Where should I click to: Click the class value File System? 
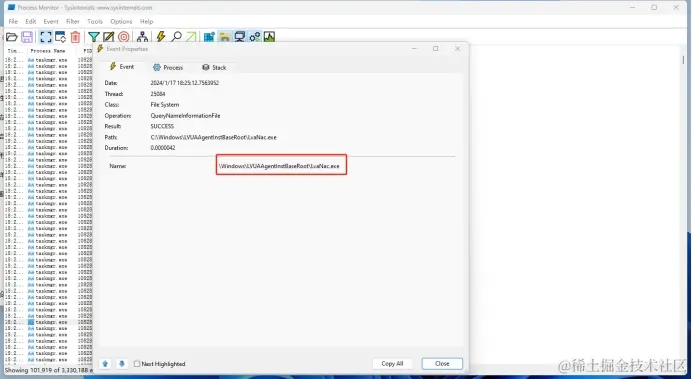[x=165, y=105]
